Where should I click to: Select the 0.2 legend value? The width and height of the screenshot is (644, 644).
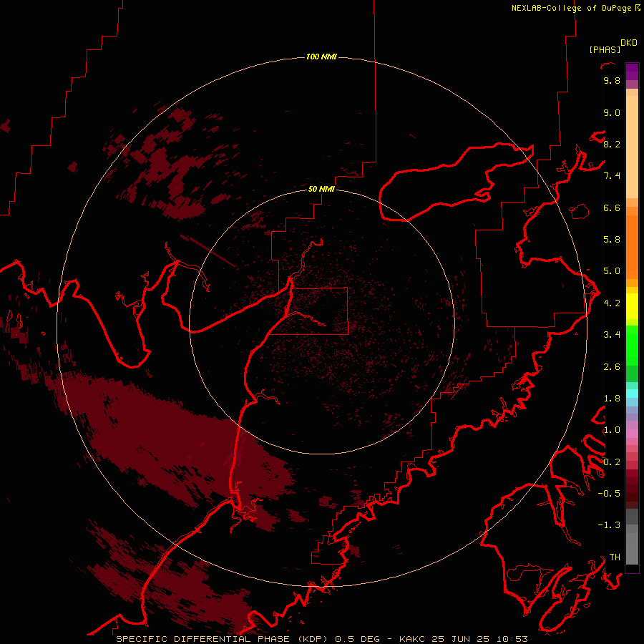point(612,462)
